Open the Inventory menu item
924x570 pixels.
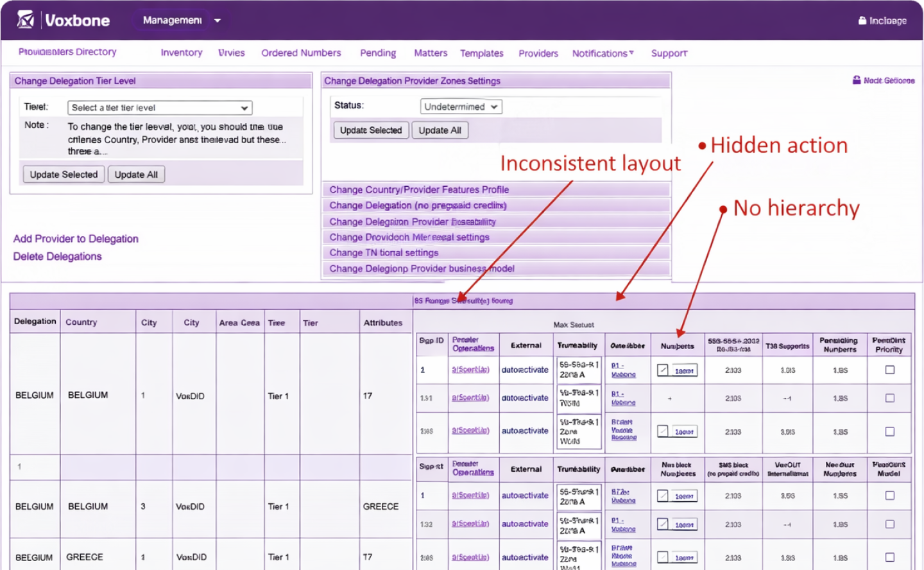click(181, 53)
